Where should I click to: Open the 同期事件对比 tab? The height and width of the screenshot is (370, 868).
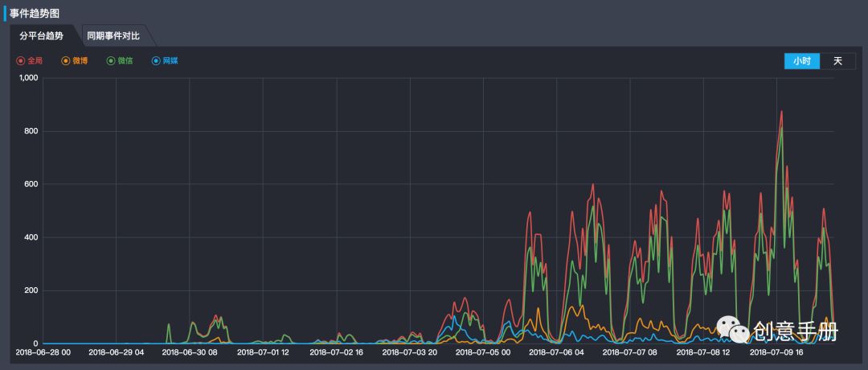[113, 36]
